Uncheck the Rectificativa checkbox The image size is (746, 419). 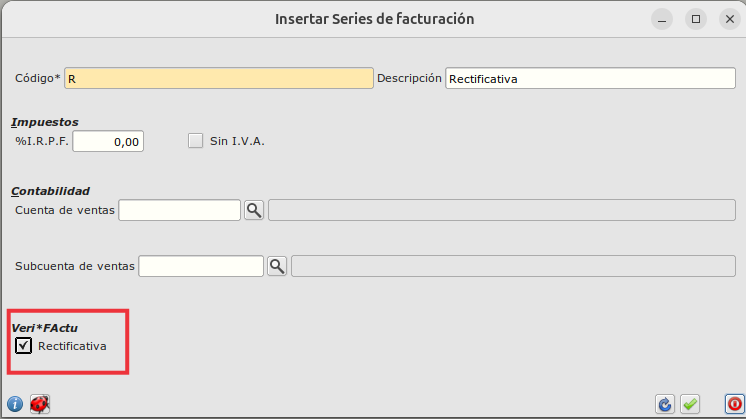click(x=24, y=346)
